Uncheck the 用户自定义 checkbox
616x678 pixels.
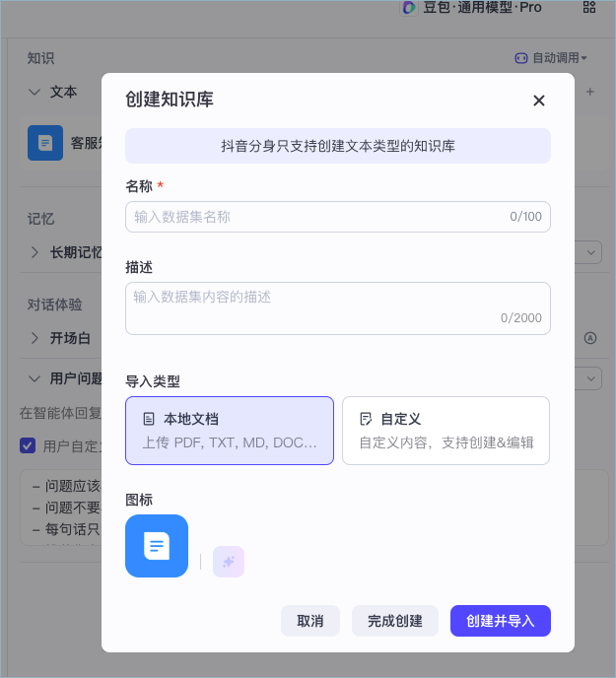(x=28, y=445)
